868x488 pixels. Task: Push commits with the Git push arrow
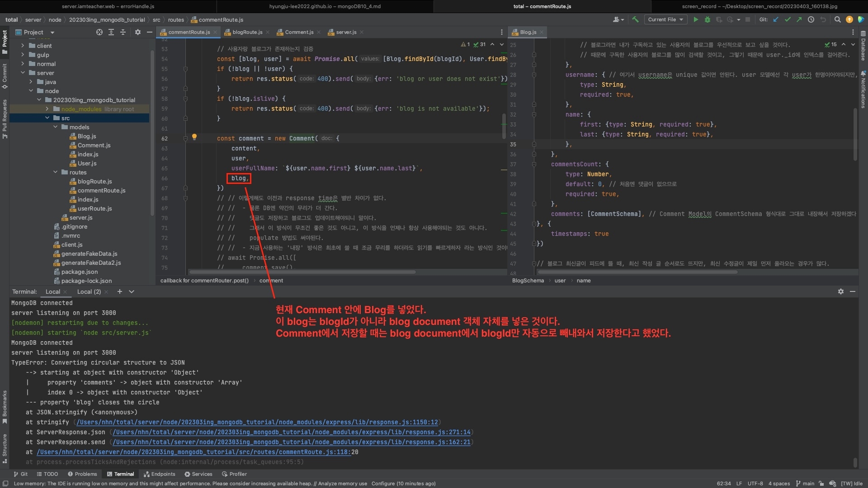799,19
